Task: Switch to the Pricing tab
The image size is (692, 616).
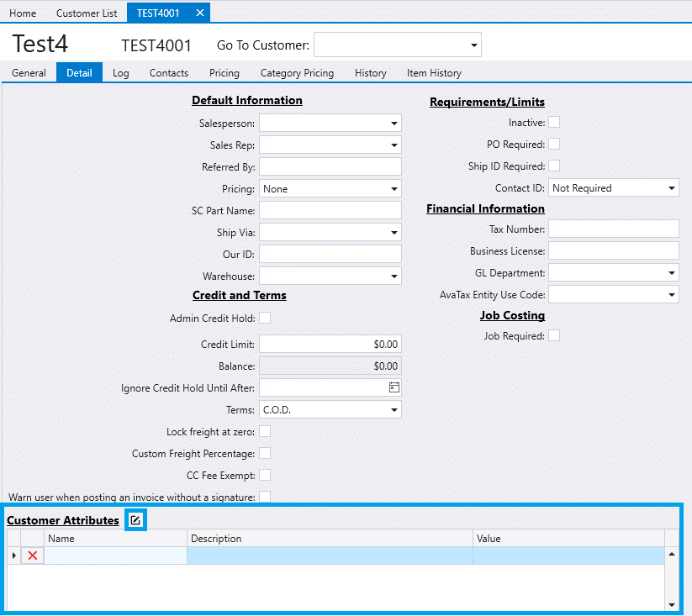Action: 225,73
